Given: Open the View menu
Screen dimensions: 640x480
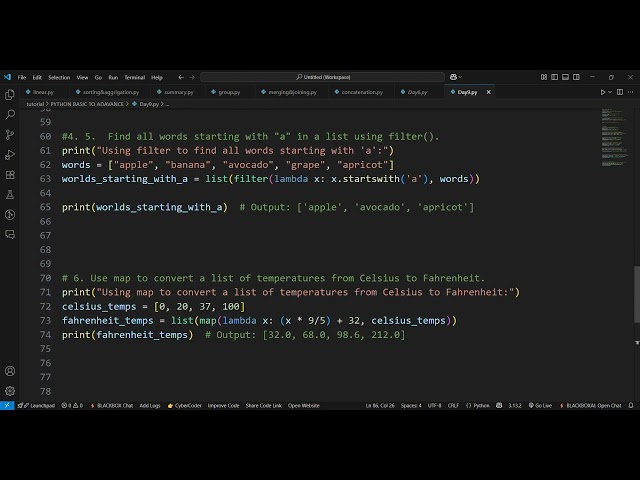Looking at the screenshot, I should pos(82,77).
